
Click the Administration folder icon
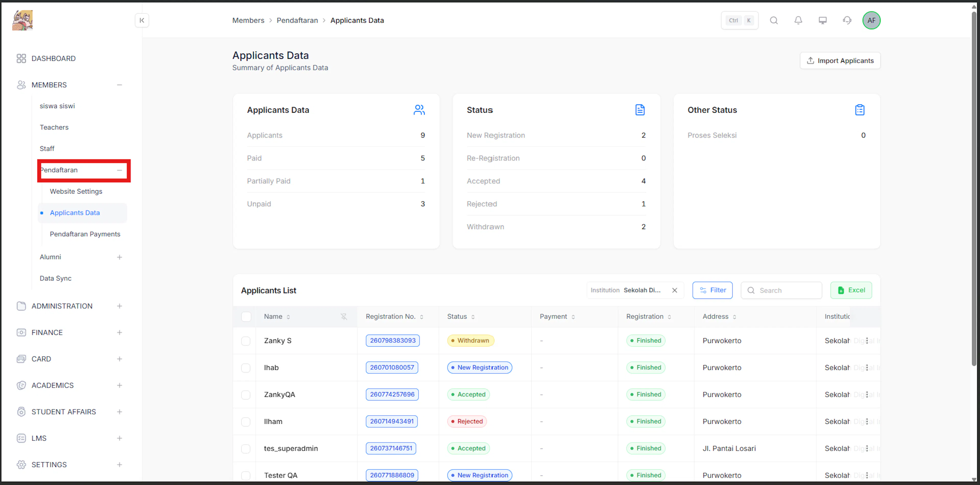tap(21, 306)
